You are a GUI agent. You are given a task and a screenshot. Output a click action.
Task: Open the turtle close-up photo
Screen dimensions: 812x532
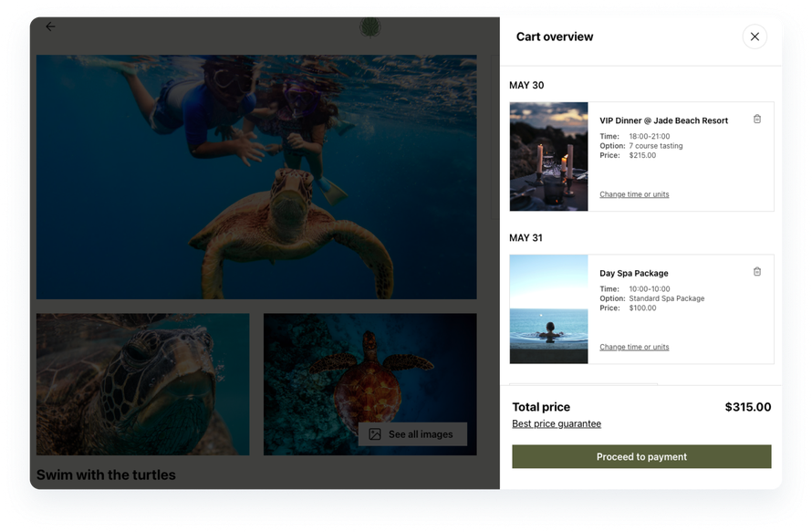(142, 384)
